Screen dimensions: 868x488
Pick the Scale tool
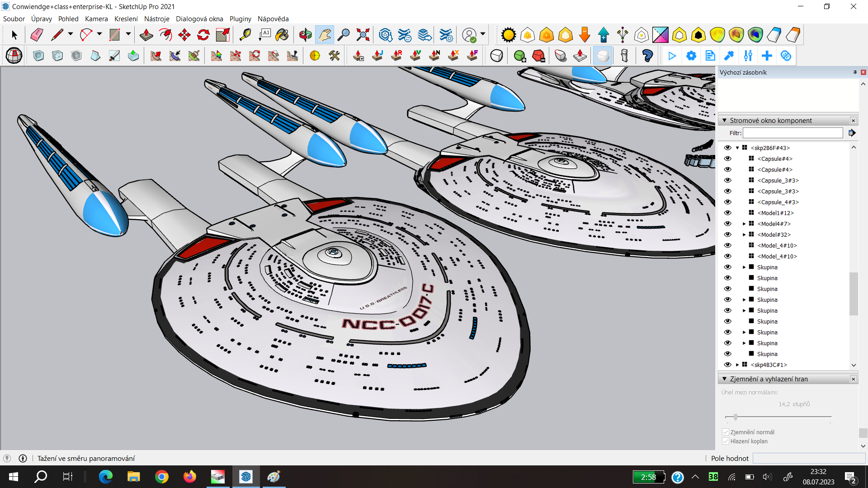point(223,35)
